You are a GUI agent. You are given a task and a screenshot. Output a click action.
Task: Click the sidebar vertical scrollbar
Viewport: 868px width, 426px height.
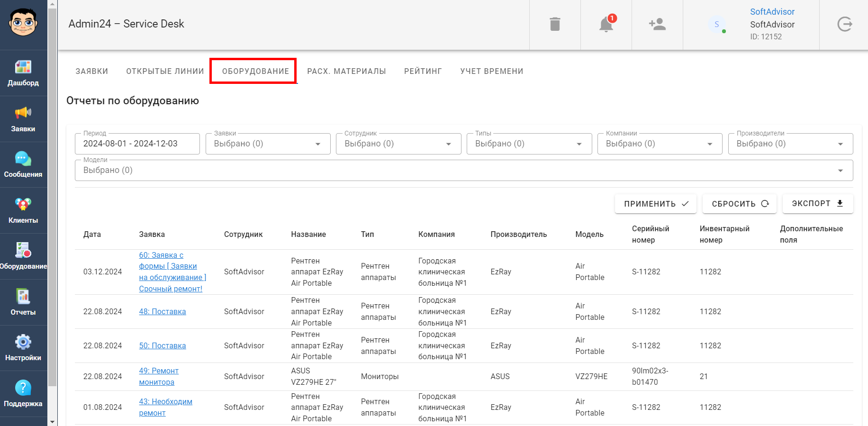point(52,198)
